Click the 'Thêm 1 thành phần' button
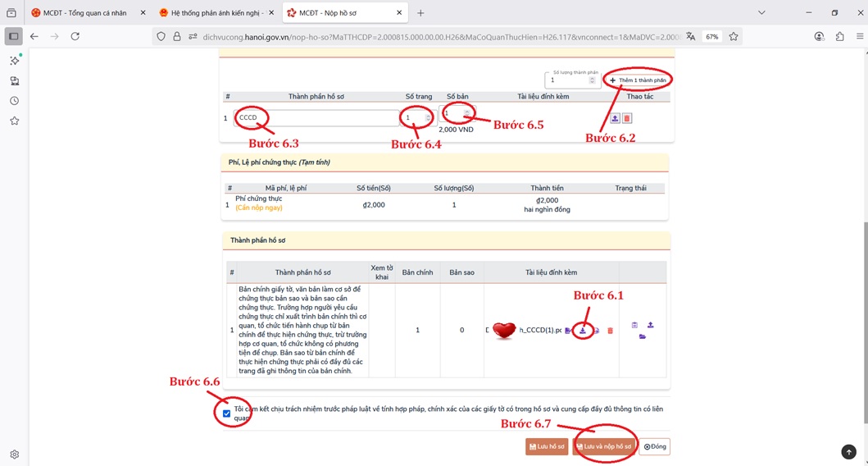The height and width of the screenshot is (466, 868). click(637, 80)
